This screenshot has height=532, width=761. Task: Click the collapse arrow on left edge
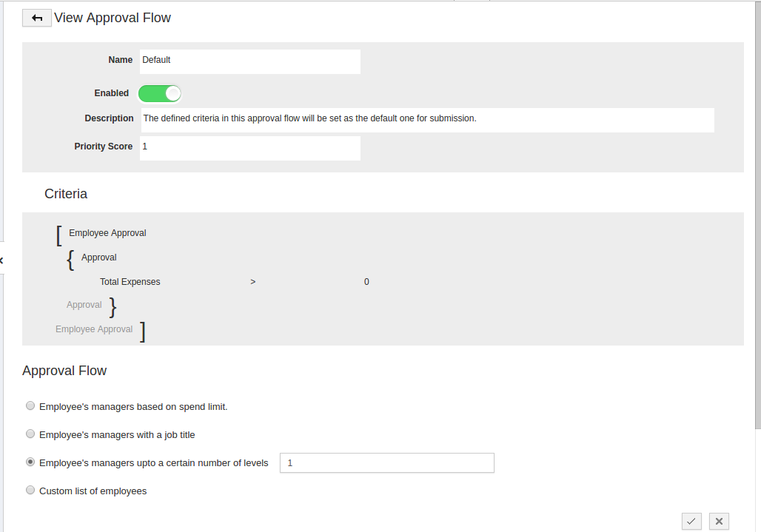point(1,260)
